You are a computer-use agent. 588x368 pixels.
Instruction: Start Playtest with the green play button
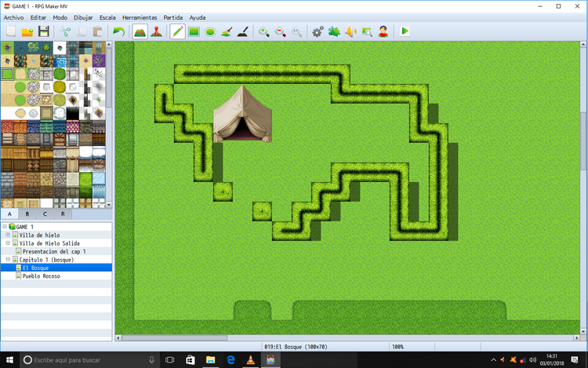coord(405,31)
